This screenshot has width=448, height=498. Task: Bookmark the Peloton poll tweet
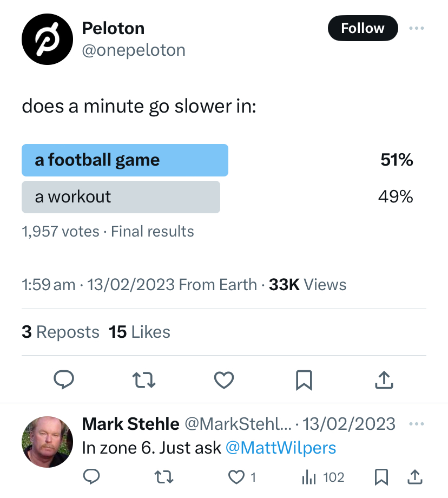click(x=304, y=381)
